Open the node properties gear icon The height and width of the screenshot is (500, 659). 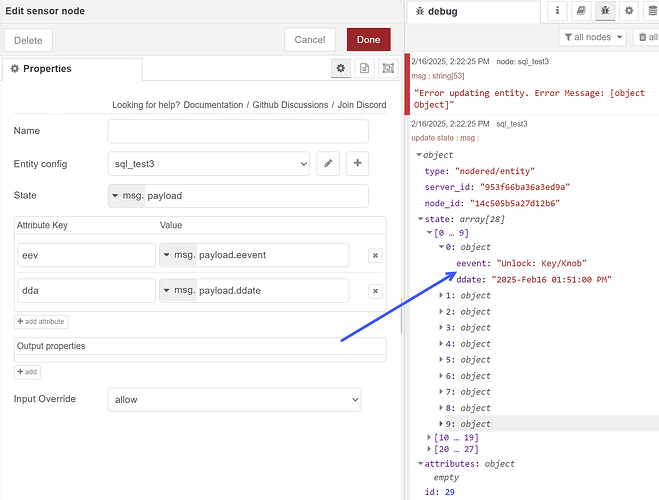pyautogui.click(x=340, y=68)
